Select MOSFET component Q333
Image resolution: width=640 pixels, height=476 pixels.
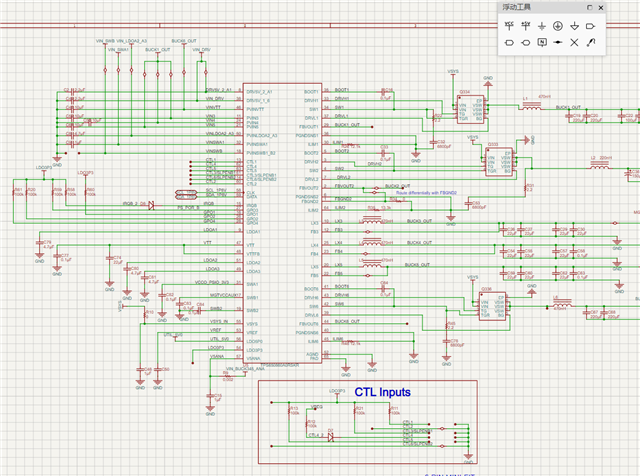click(x=499, y=162)
